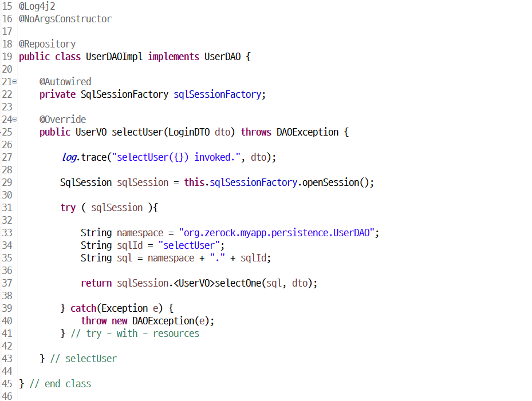This screenshot has width=532, height=401.
Task: Click the @Override annotation
Action: 63,120
